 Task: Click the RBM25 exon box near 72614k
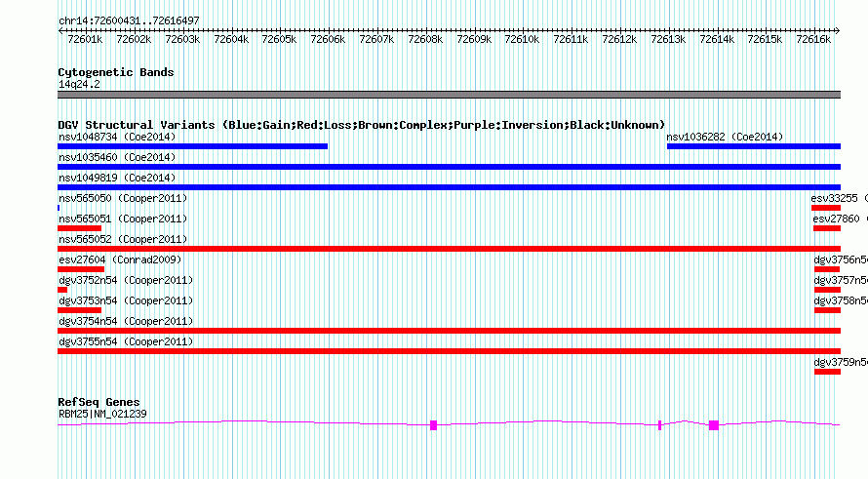pos(714,425)
